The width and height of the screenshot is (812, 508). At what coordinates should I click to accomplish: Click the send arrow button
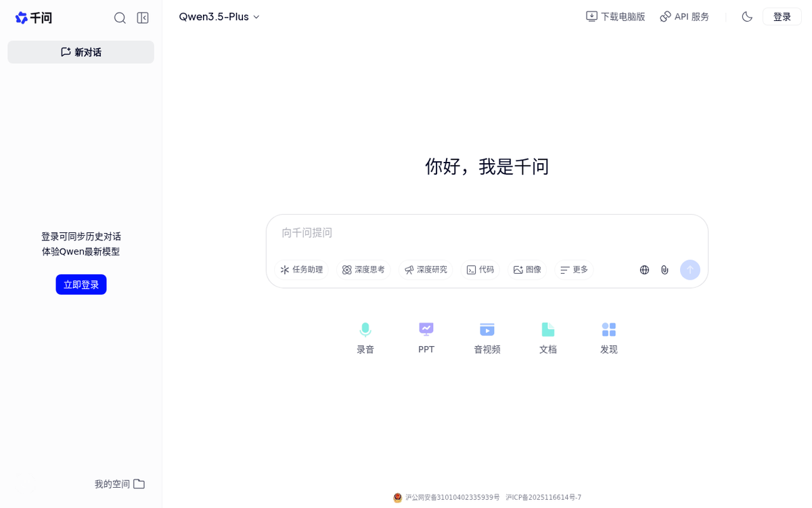(690, 270)
